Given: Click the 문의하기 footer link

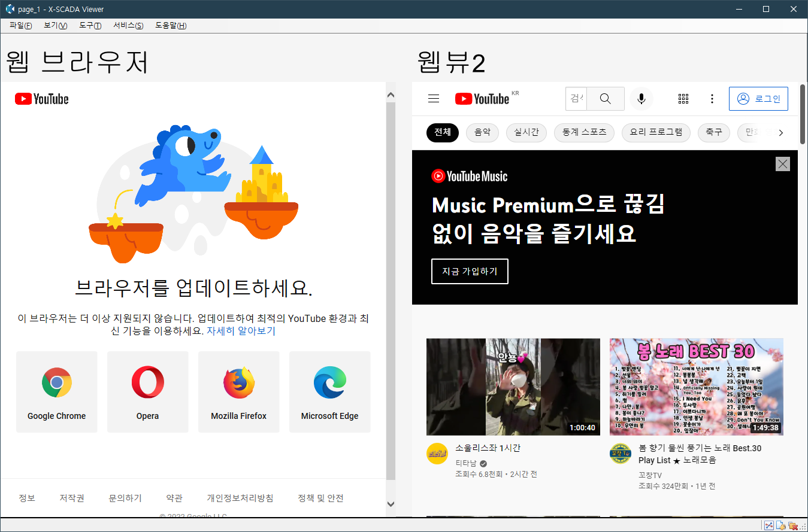Looking at the screenshot, I should point(125,498).
